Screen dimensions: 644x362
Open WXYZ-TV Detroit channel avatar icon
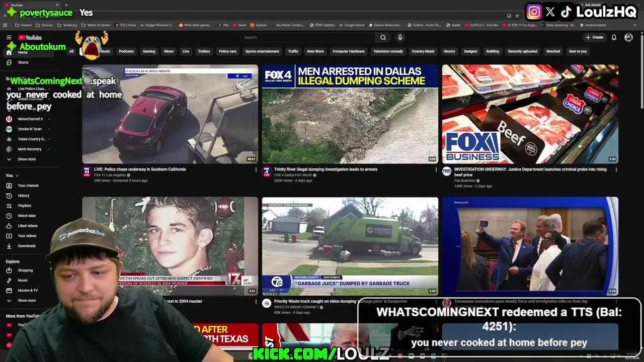click(267, 303)
